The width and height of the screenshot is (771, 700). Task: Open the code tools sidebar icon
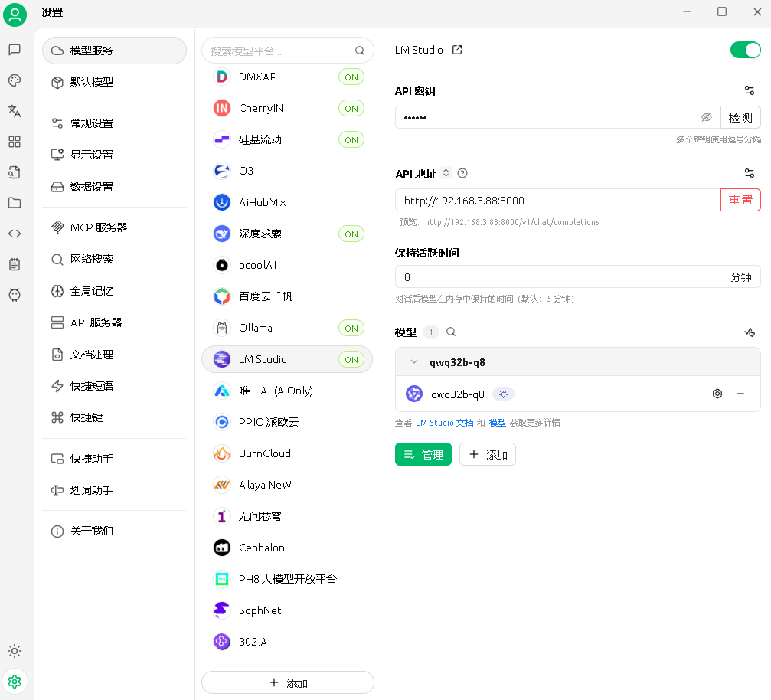point(15,234)
